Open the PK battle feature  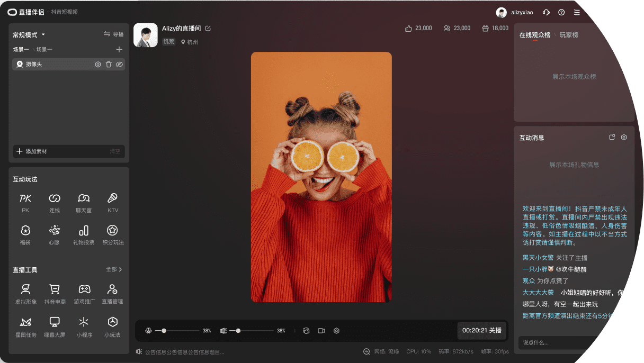click(x=25, y=199)
